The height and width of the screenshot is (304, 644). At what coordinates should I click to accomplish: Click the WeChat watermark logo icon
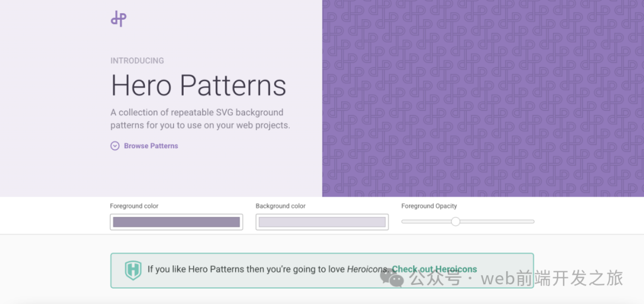click(x=395, y=279)
